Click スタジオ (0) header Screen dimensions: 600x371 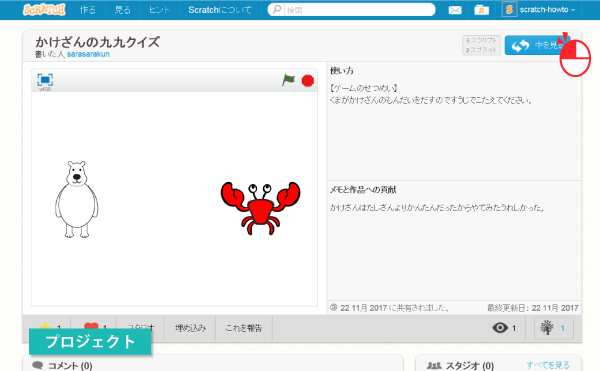click(470, 366)
